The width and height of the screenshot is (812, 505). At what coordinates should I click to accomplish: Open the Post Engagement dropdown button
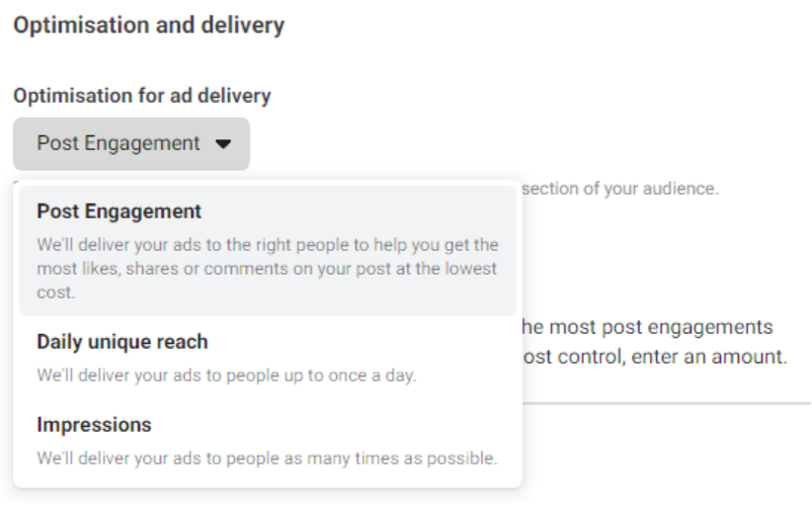click(130, 143)
